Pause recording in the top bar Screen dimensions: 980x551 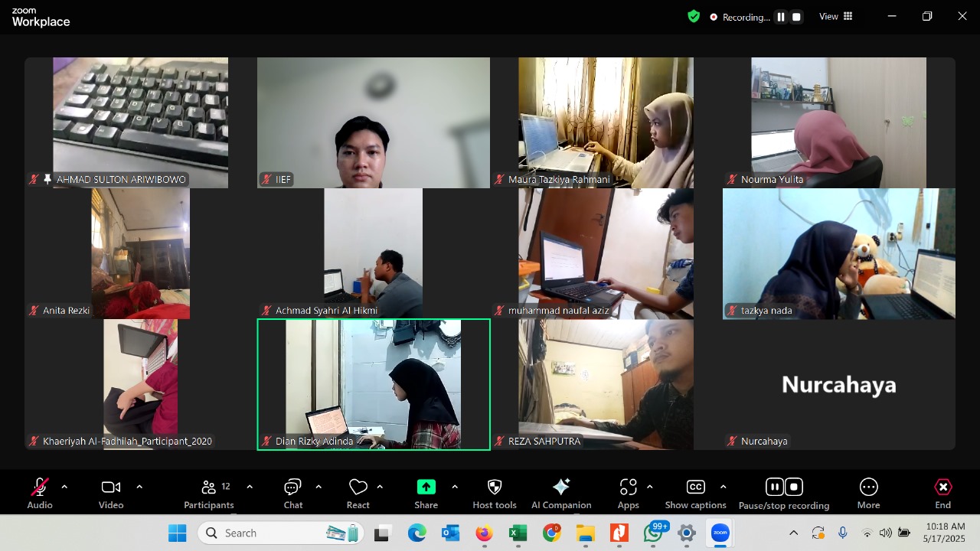point(780,17)
